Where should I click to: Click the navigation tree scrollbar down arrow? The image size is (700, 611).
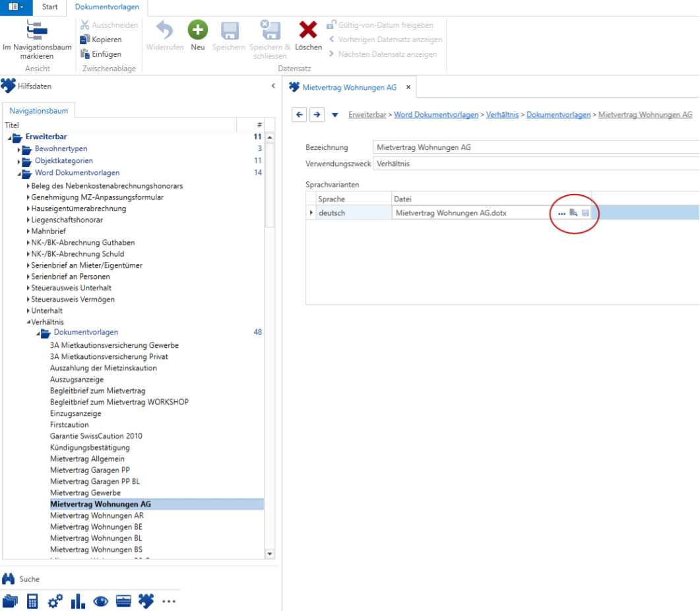tap(270, 554)
